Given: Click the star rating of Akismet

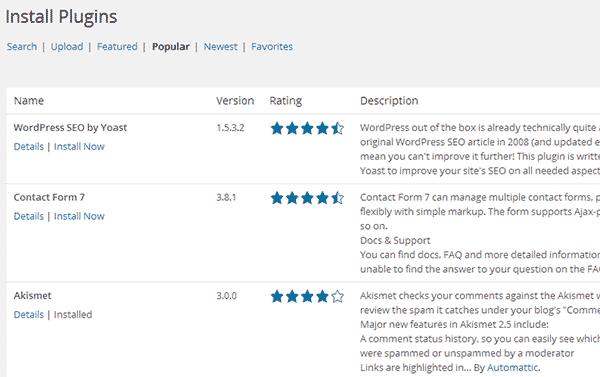Looking at the screenshot, I should (307, 296).
